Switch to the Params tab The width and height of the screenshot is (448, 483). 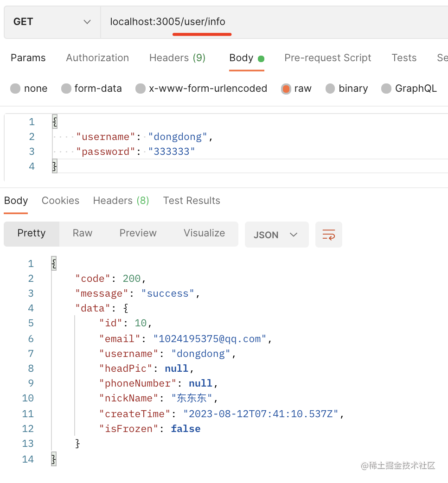[x=28, y=58]
